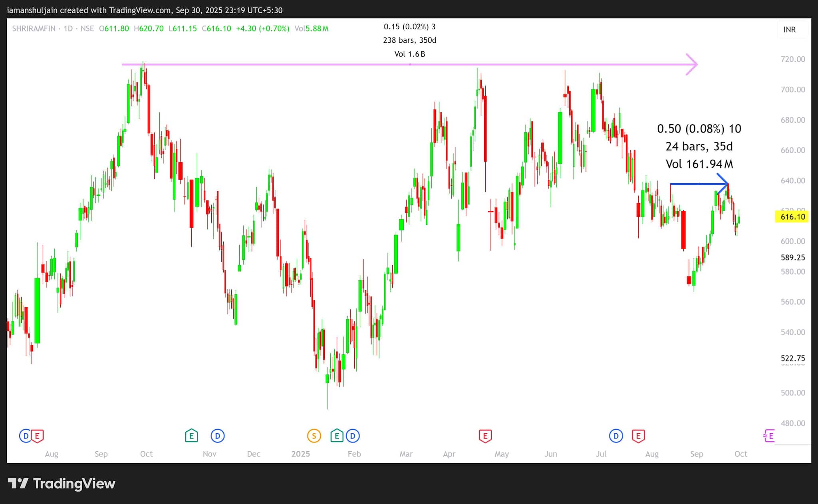Click the blue D marker after Jul
This screenshot has width=818, height=504.
(616, 436)
